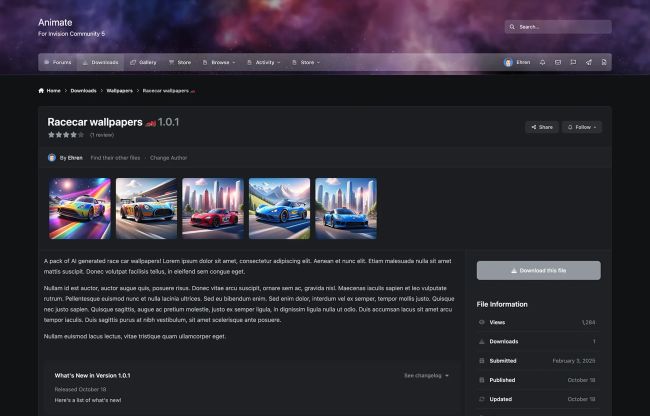Open the orange-blue racecar on track thumbnail
Screen dimensions: 650x416
[x=146, y=208]
